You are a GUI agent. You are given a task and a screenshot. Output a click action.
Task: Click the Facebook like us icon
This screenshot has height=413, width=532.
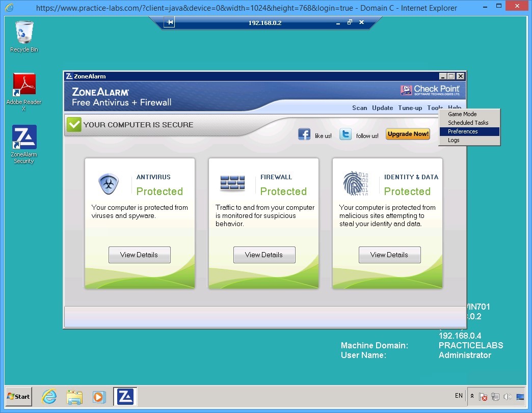click(304, 134)
